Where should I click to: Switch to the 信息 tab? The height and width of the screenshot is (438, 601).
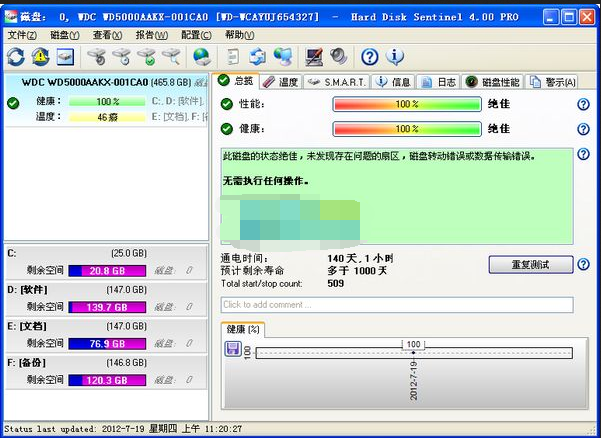393,82
